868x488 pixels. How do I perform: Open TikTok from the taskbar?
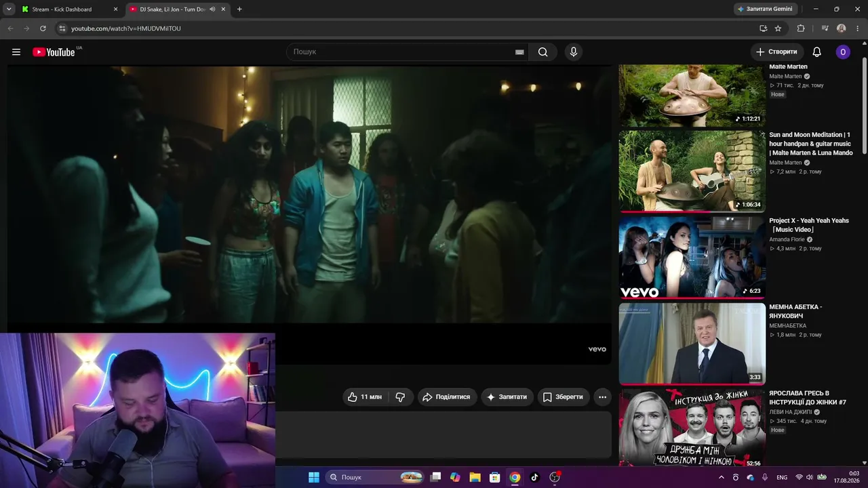[534, 477]
